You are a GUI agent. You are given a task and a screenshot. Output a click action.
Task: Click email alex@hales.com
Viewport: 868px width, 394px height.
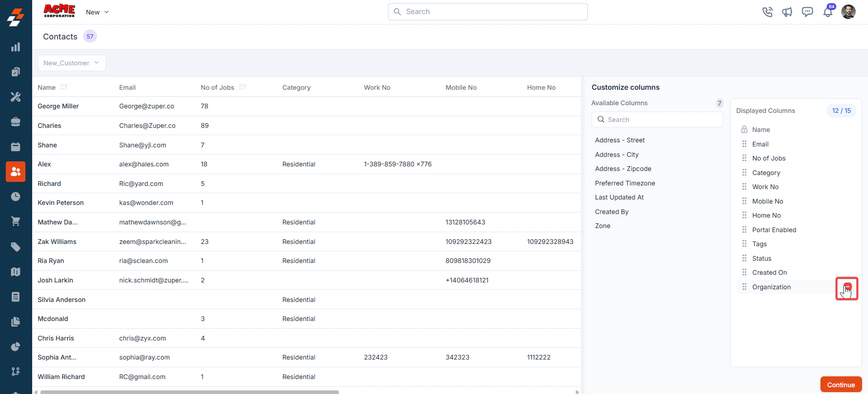(144, 164)
